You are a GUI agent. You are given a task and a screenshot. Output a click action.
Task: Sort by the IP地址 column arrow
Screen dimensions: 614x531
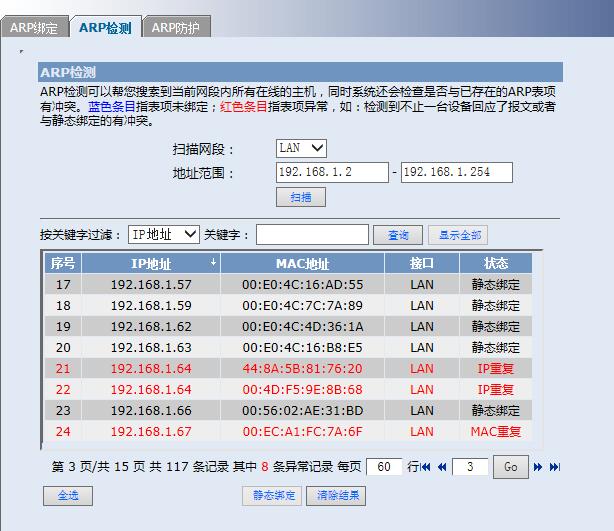(x=213, y=262)
